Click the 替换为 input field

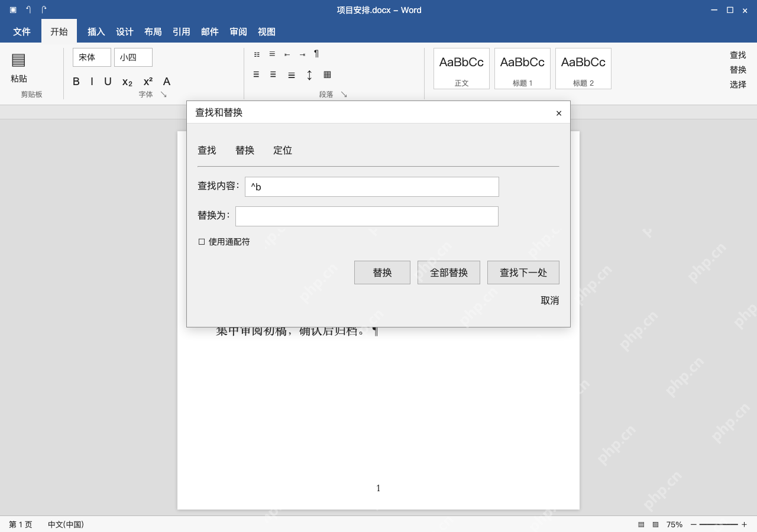pyautogui.click(x=367, y=216)
